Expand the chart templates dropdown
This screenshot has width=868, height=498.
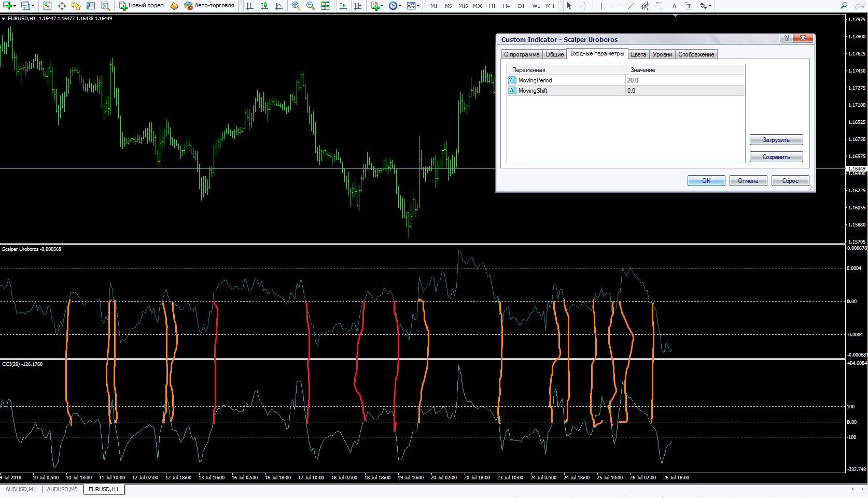click(x=418, y=6)
